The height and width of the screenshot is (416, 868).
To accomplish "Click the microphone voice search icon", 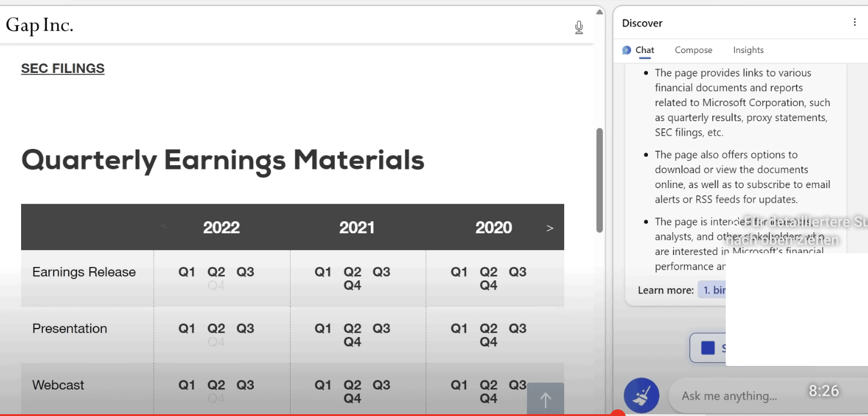I will [x=579, y=27].
